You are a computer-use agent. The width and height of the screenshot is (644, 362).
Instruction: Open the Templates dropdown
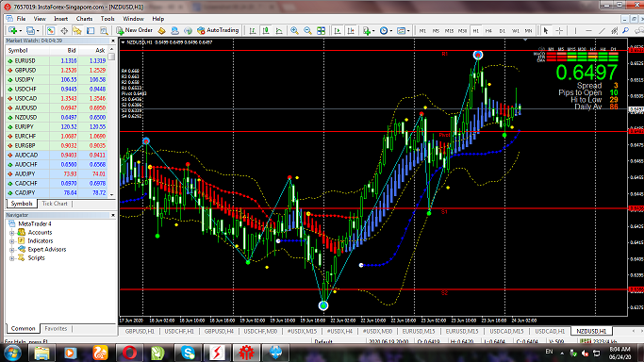pyautogui.click(x=408, y=31)
